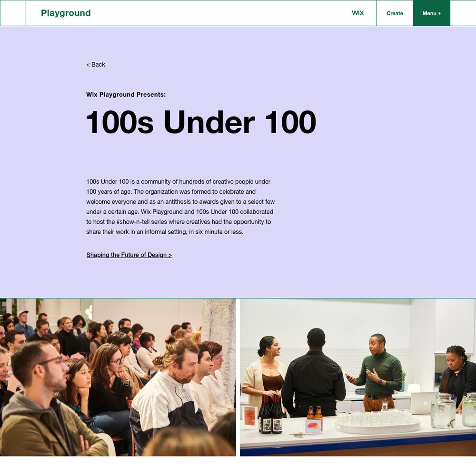This screenshot has width=476, height=476.
Task: Click the paragraph describing 100s Under 100
Action: [x=180, y=207]
